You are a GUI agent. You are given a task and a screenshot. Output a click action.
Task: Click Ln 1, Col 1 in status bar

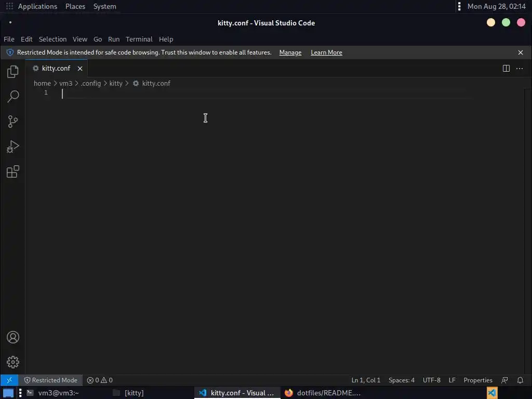(x=366, y=380)
